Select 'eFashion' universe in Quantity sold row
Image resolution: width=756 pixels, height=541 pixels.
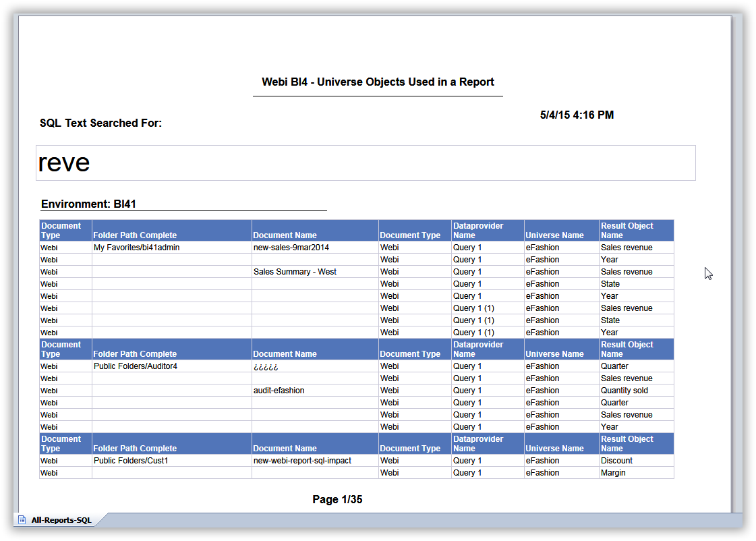point(561,391)
